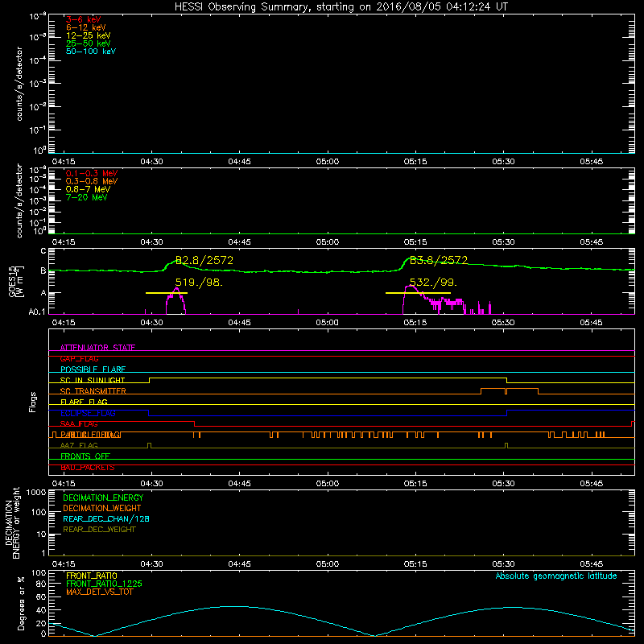Click the 04:45 tick under the top panel
Image resolution: width=644 pixels, height=644 pixels.
(x=239, y=162)
